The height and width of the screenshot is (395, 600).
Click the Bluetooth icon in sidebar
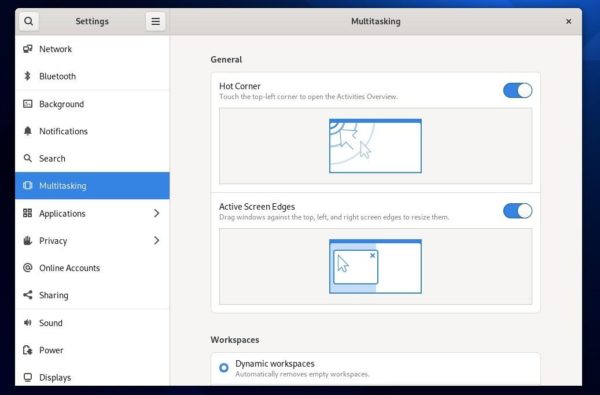(x=27, y=76)
